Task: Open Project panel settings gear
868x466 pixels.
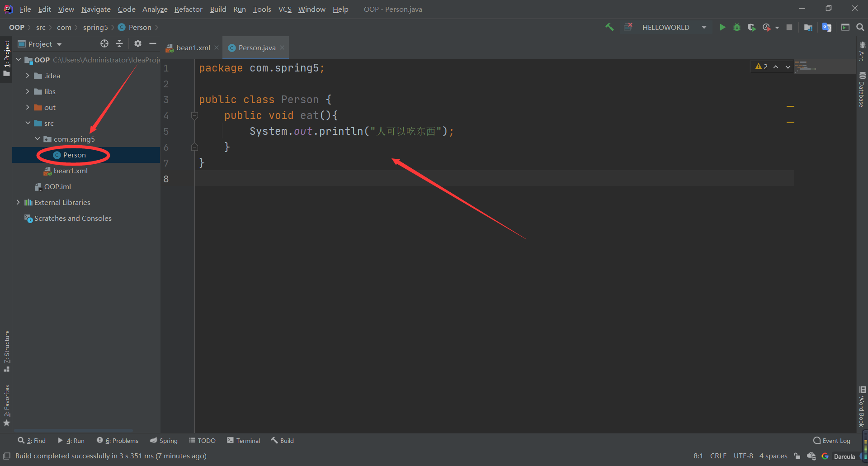Action: (x=138, y=43)
